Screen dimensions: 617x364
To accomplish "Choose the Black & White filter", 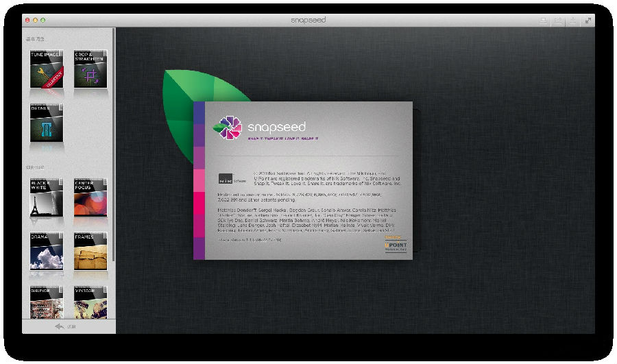I will click(47, 199).
